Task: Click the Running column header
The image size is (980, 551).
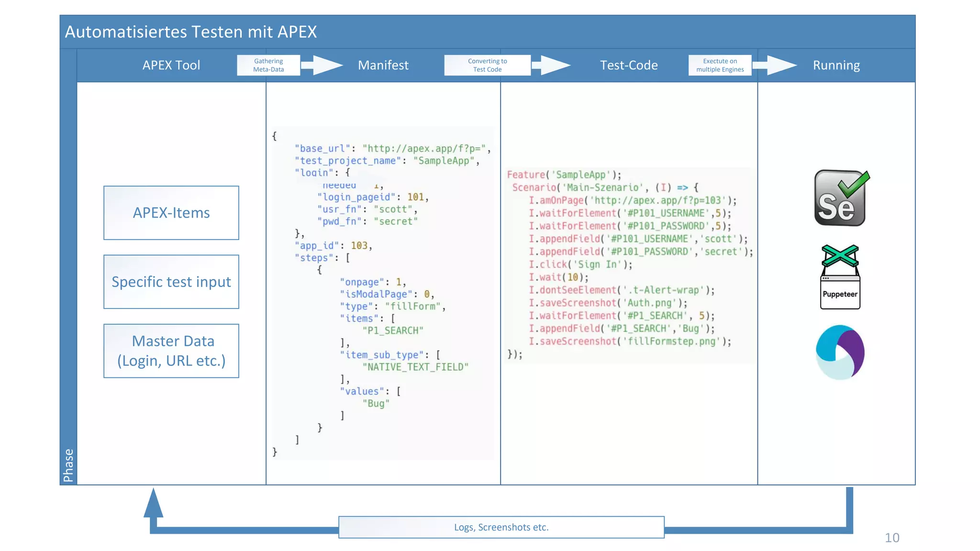Action: (x=836, y=65)
